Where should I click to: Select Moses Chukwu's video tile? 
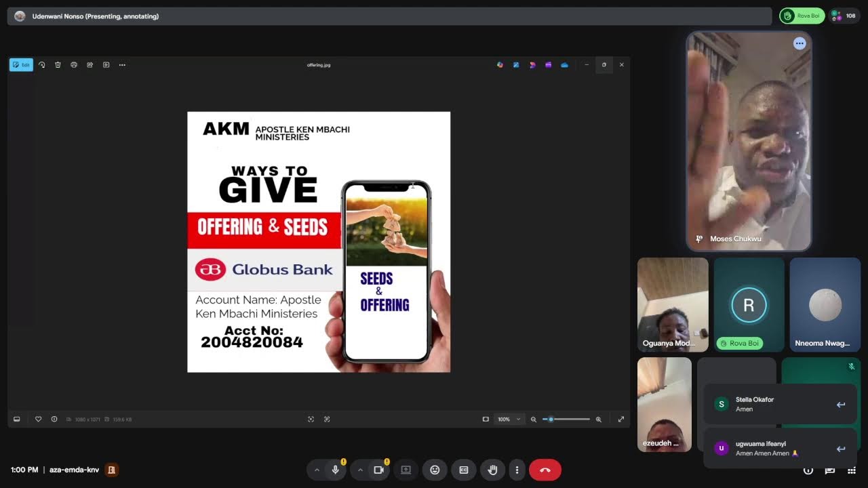[x=749, y=141]
